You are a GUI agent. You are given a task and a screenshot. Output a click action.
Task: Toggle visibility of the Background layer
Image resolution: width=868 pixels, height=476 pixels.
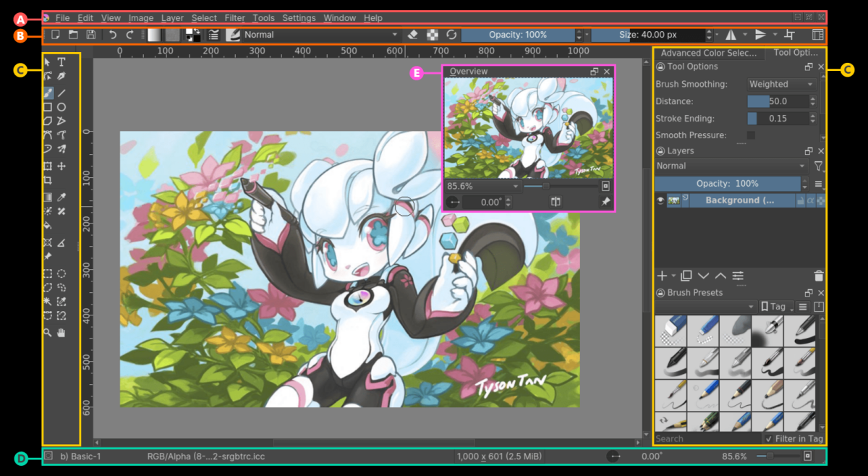click(660, 200)
